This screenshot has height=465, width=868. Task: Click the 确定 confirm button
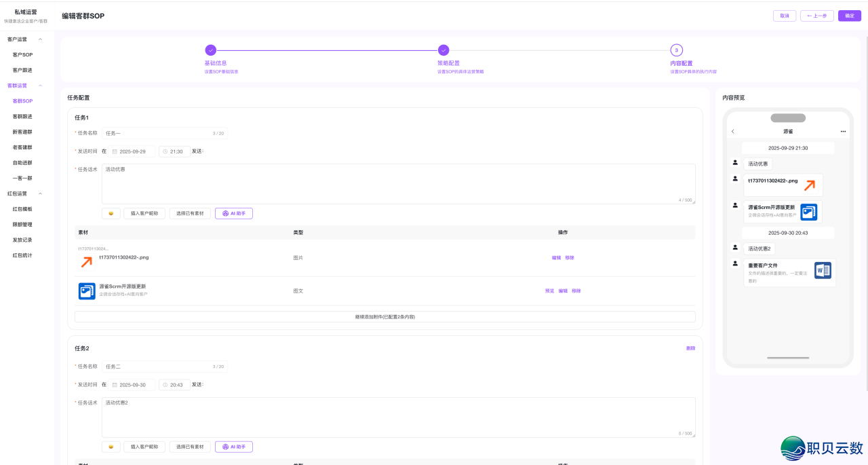[849, 15]
